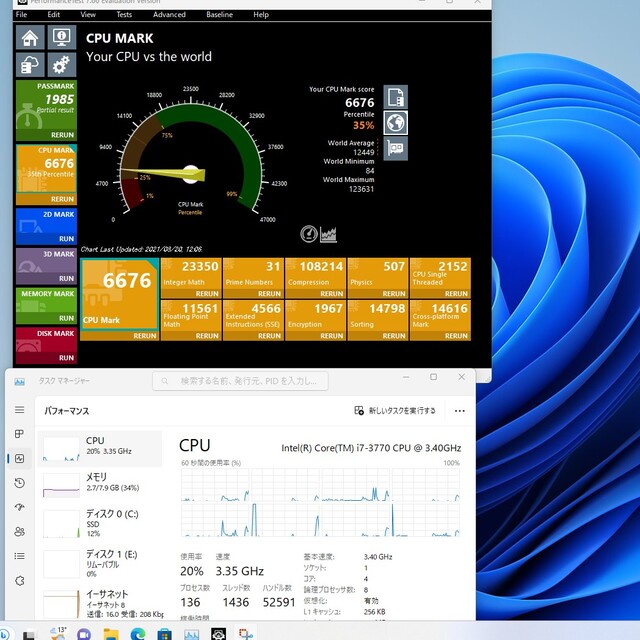Click the CPU speedometer gauge
The height and width of the screenshot is (640, 640).
190,157
